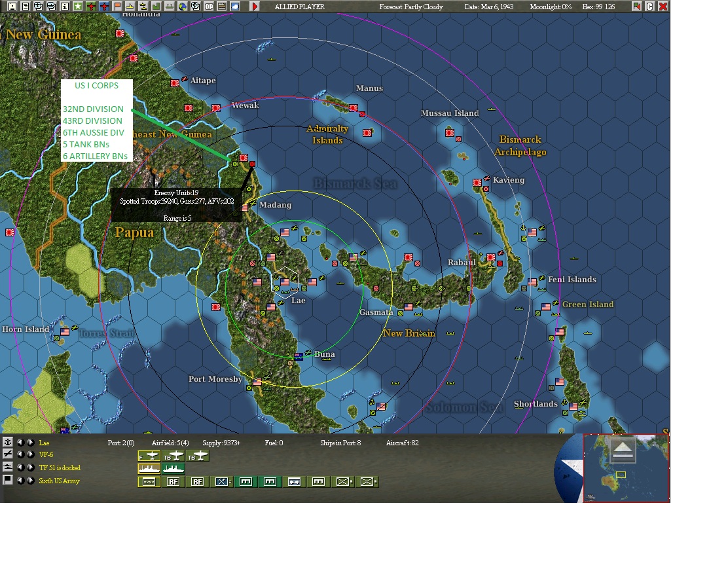Open the document list toolbar icon
Screen dimensions: 709x588
pyautogui.click(x=26, y=7)
